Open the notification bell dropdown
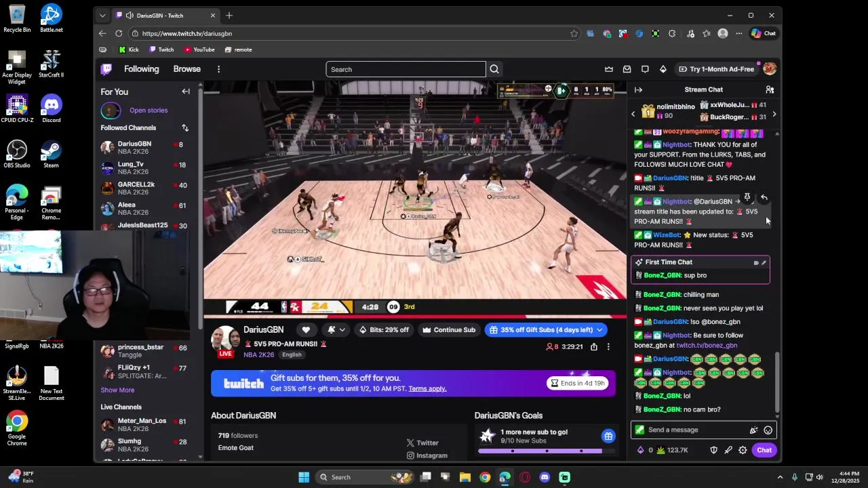This screenshot has width=868, height=488. coord(336,329)
